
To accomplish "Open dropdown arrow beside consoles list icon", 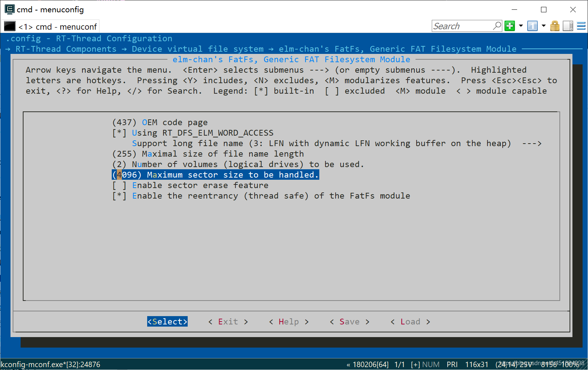I will click(x=544, y=26).
